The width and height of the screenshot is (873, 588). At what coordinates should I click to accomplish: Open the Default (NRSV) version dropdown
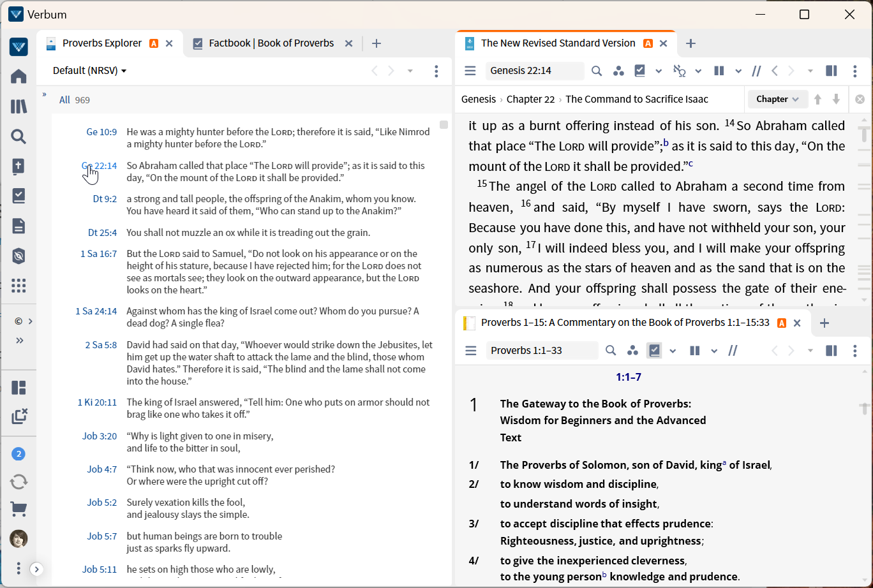pyautogui.click(x=89, y=70)
